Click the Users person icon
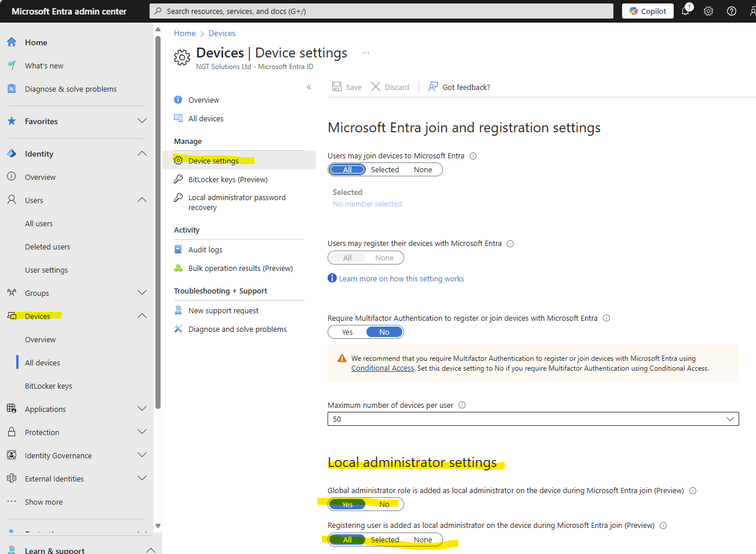Image resolution: width=756 pixels, height=554 pixels. tap(12, 200)
